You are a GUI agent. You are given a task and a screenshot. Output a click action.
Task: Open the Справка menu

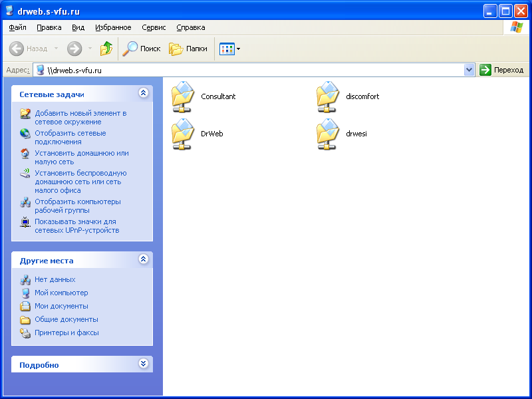191,27
